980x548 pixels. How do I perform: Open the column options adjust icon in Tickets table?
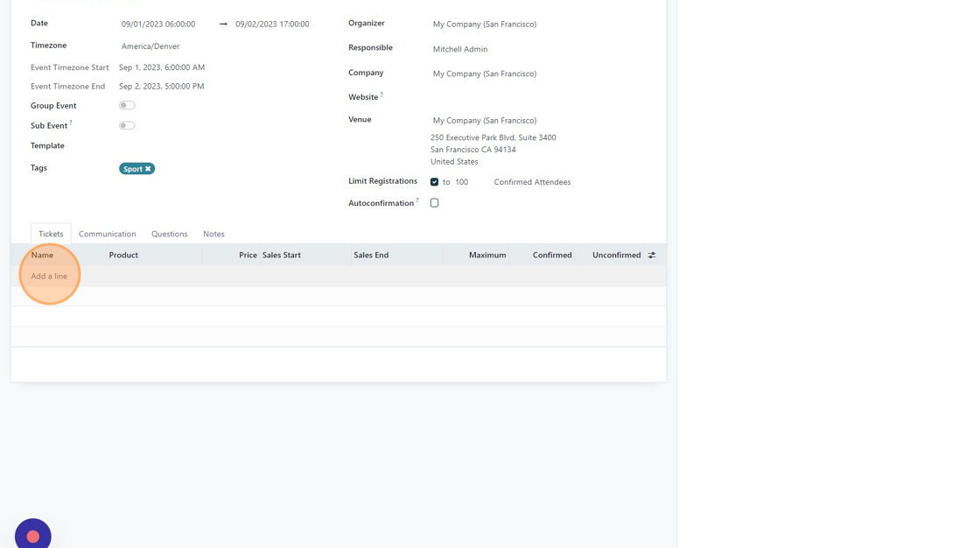651,256
